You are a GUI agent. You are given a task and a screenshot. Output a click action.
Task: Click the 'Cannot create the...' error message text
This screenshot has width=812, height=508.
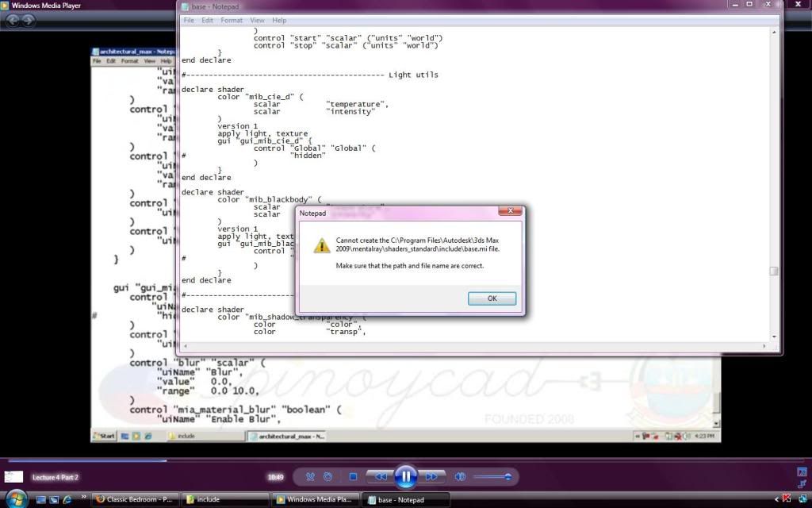[418, 244]
